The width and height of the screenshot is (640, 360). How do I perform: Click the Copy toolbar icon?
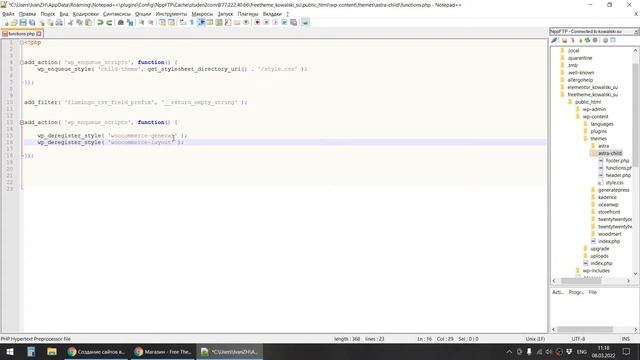coord(79,22)
